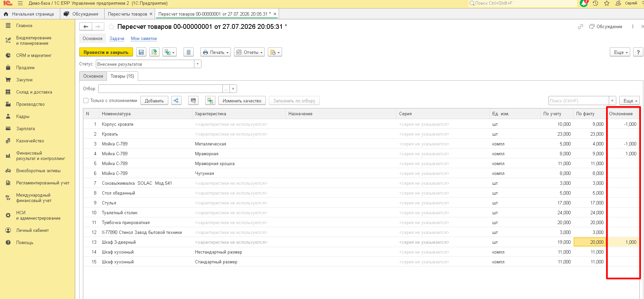The height and width of the screenshot is (299, 644).
Task: Toggle 'Только с отклонениями' checkbox
Action: click(86, 101)
